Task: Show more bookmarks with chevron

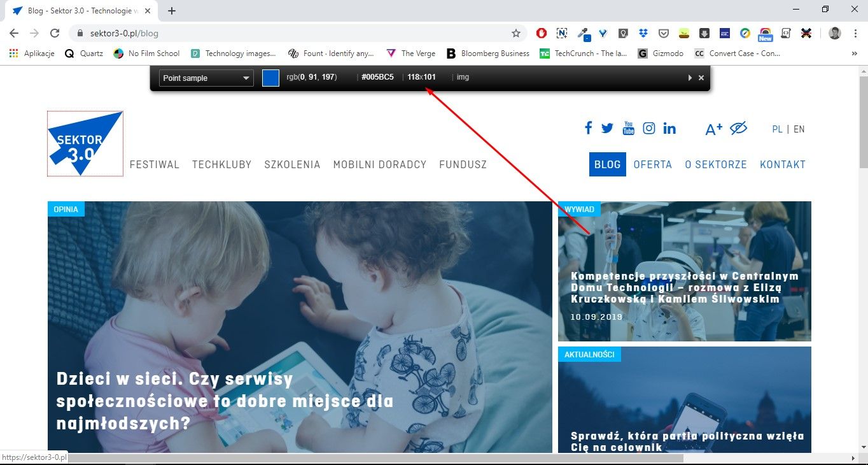Action: 854,54
